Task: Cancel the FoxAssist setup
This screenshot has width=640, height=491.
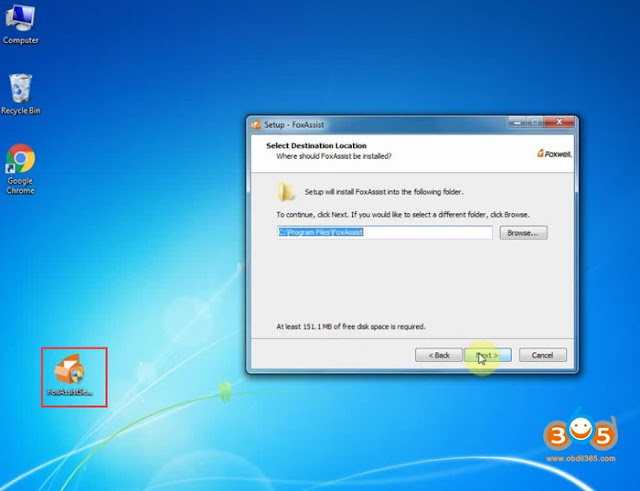Action: point(542,355)
